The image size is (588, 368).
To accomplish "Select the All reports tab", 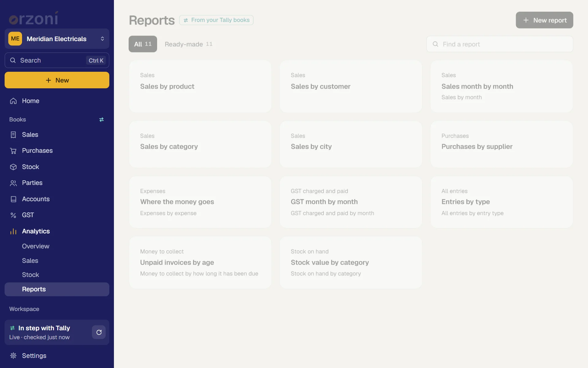I will (143, 44).
